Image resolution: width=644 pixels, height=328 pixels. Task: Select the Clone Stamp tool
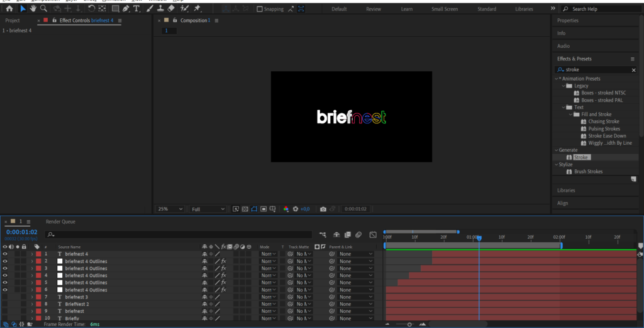160,9
